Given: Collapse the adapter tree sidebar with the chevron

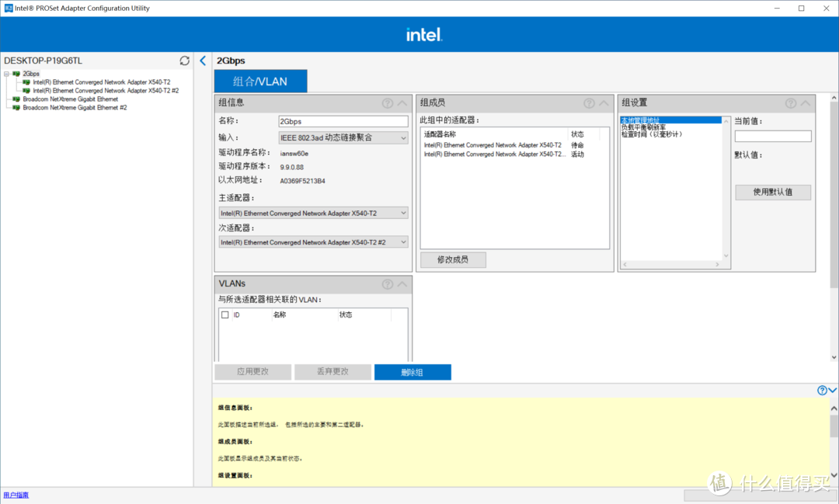Looking at the screenshot, I should (x=203, y=60).
